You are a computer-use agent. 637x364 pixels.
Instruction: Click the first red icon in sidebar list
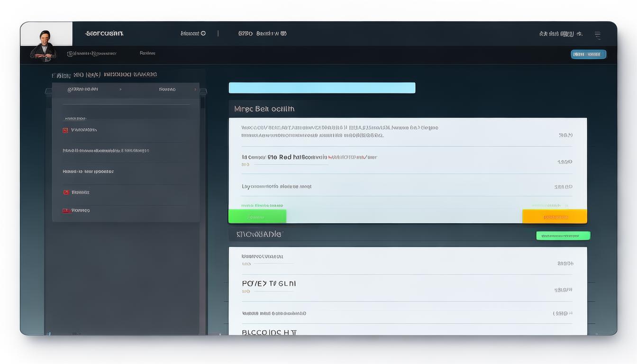point(65,130)
